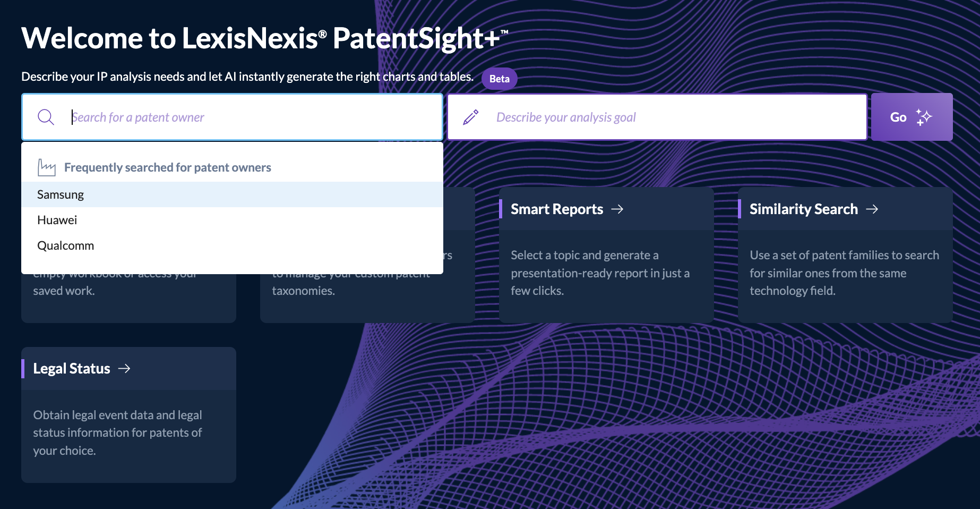Open the Smart Reports card title
The width and height of the screenshot is (980, 509).
[x=557, y=209]
